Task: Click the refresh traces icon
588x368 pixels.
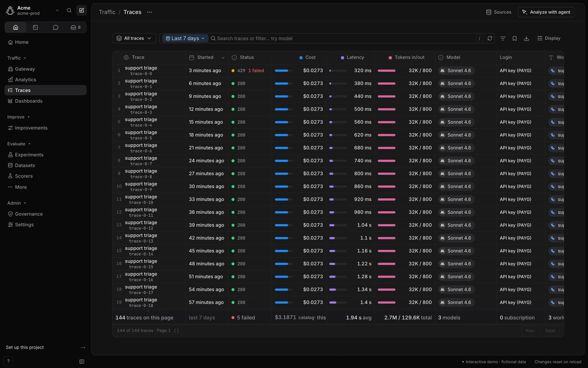Action: pyautogui.click(x=490, y=38)
